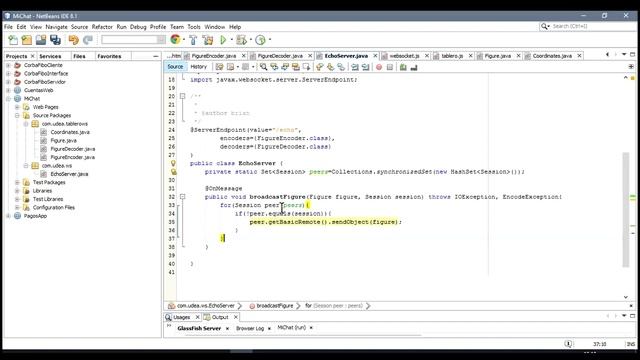
Task: Click the Clean and Build icon
Action: [208, 40]
